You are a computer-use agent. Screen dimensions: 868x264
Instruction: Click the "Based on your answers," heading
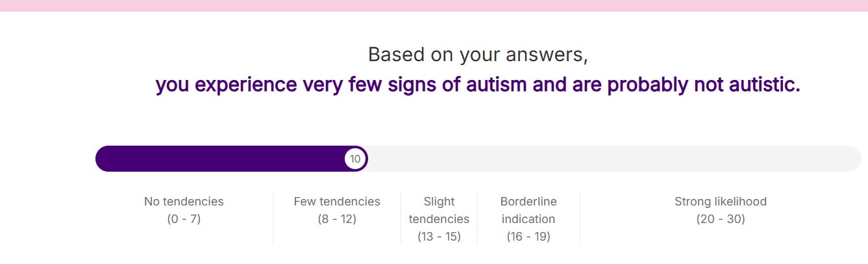(x=478, y=55)
